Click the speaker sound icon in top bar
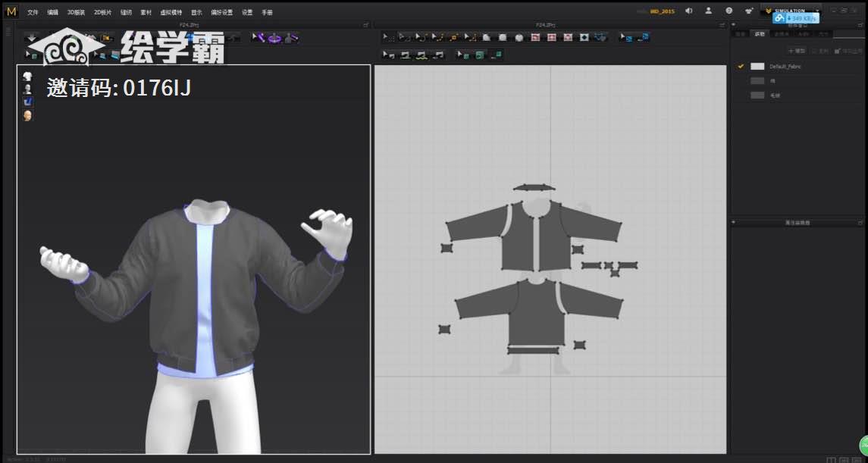This screenshot has height=463, width=868. [688, 11]
